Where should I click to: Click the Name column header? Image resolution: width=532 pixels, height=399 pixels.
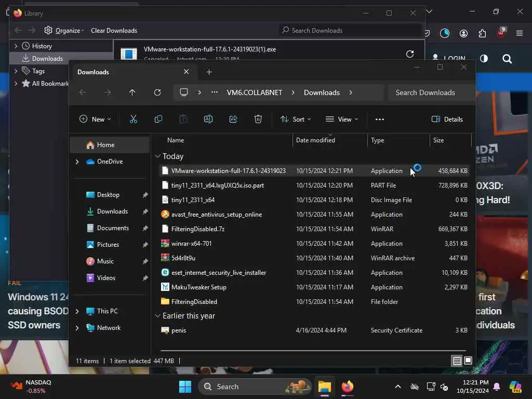point(176,140)
